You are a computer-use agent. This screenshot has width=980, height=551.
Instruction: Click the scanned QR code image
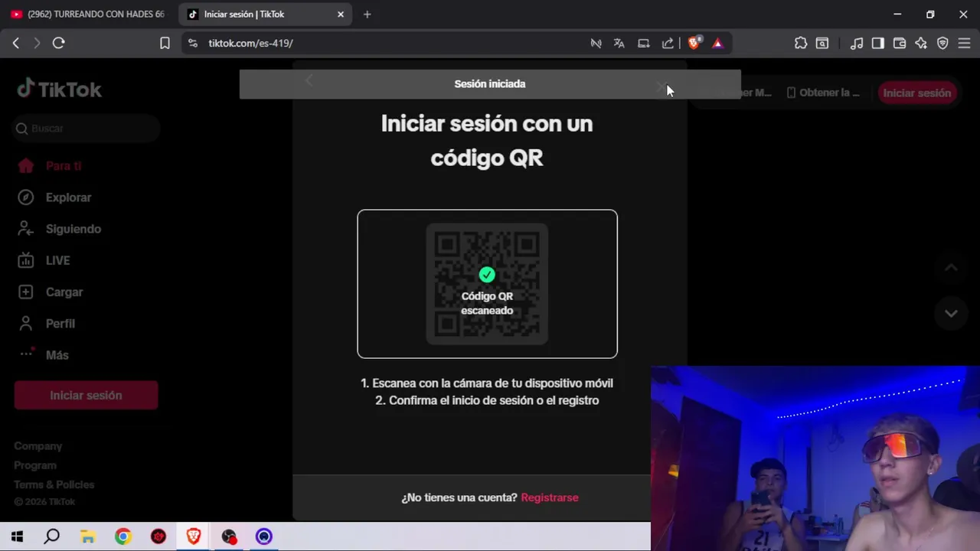[x=487, y=284]
